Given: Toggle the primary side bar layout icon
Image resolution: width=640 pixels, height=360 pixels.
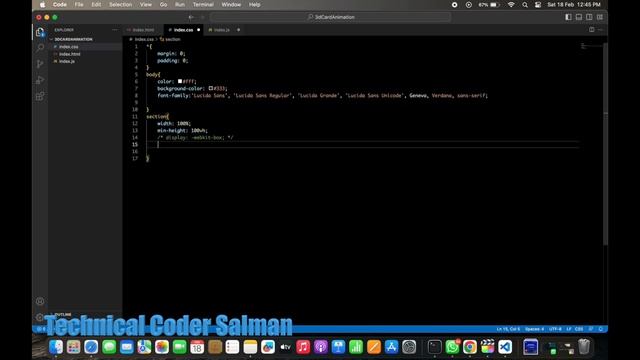Looking at the screenshot, I should pyautogui.click(x=568, y=17).
